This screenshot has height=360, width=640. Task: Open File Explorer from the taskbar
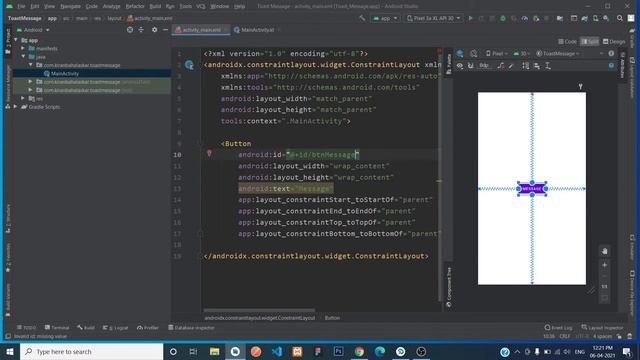click(x=215, y=351)
